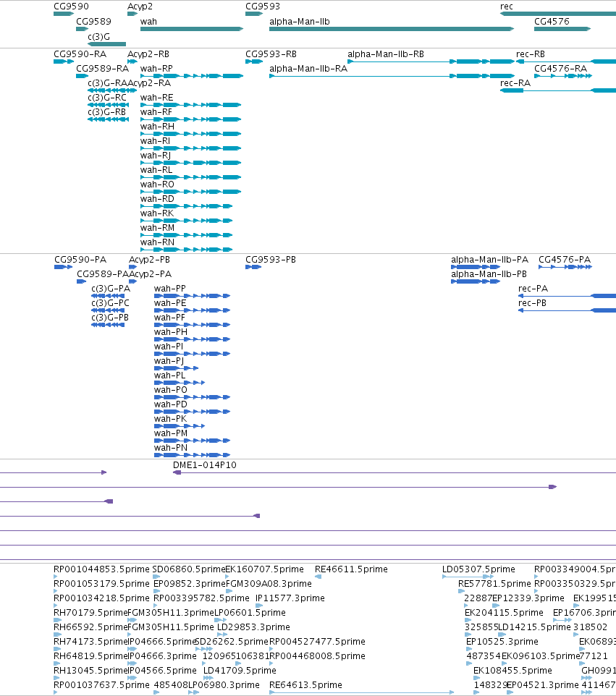Image resolution: width=616 pixels, height=696 pixels.
Task: Click protein c(3)G-PB label
Action: [x=110, y=318]
